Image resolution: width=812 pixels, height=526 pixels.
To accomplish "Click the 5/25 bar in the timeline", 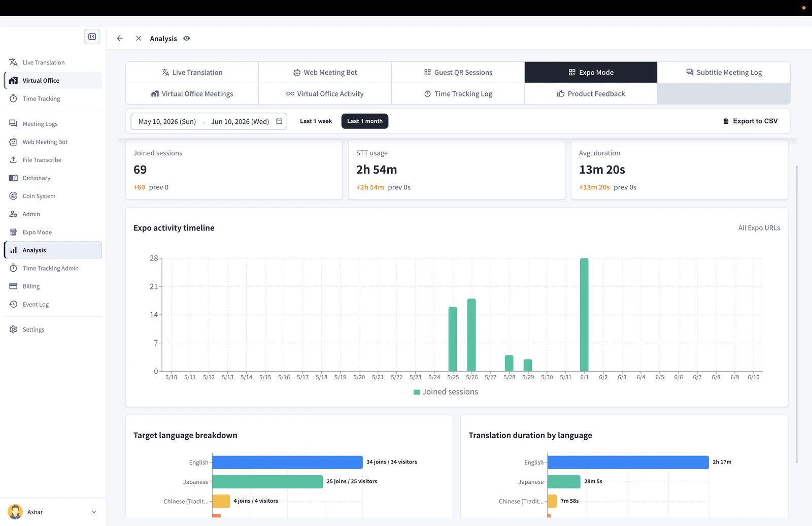I will [x=453, y=339].
